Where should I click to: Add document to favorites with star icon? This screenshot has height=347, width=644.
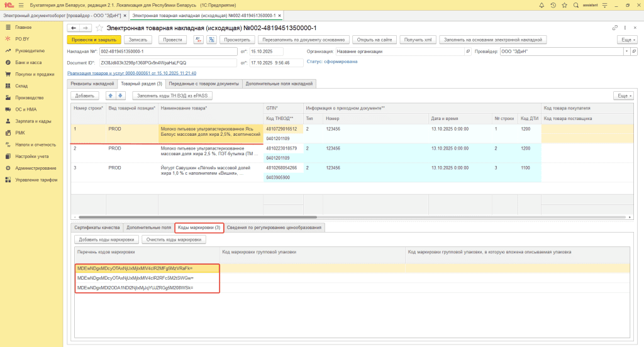pos(99,28)
